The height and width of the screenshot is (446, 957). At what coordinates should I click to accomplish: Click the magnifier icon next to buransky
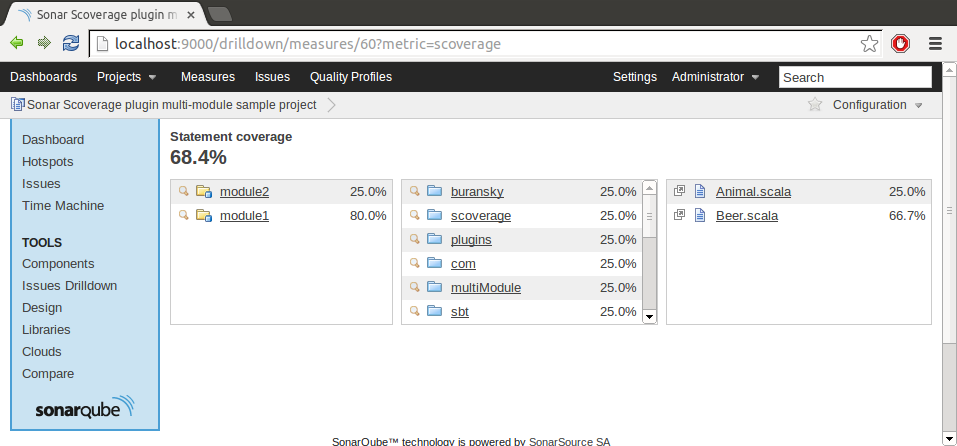click(x=414, y=191)
